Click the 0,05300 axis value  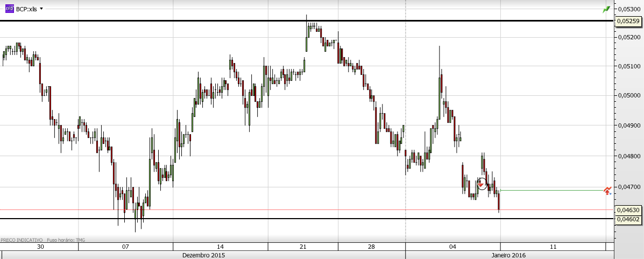(x=629, y=9)
